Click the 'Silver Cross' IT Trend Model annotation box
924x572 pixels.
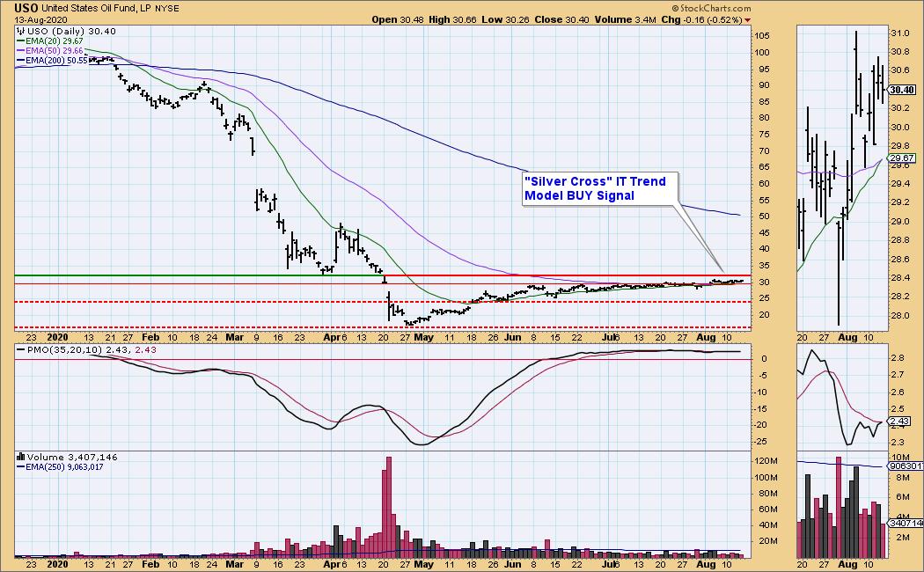(600, 188)
